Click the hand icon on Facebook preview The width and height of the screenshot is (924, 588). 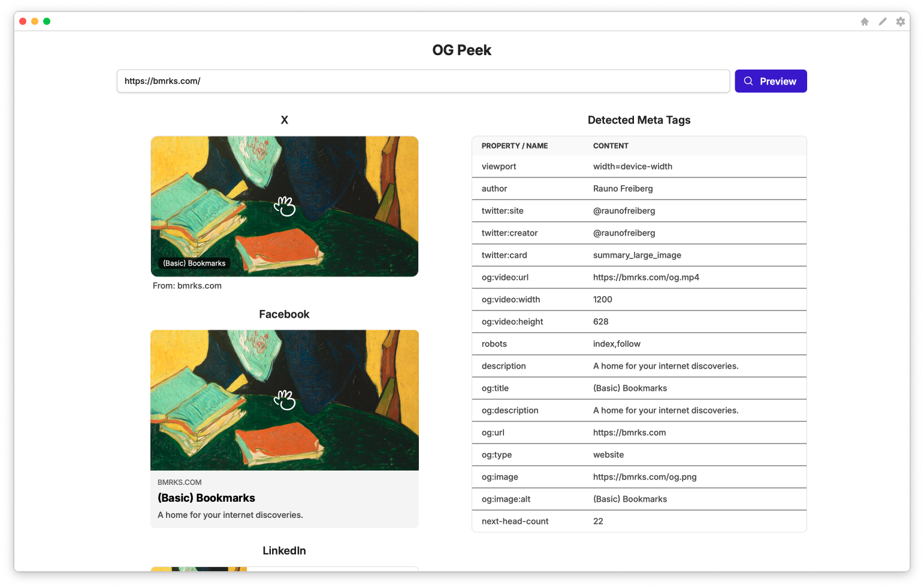285,400
